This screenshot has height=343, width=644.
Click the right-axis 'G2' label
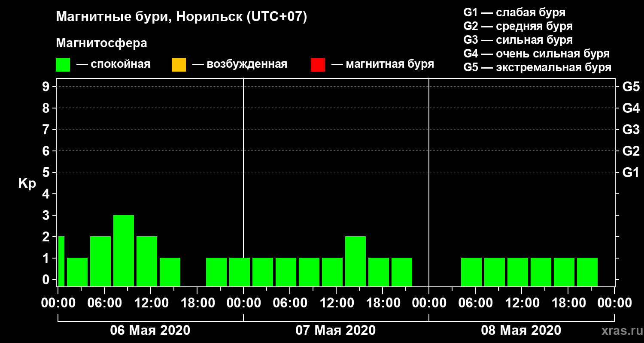click(x=631, y=151)
